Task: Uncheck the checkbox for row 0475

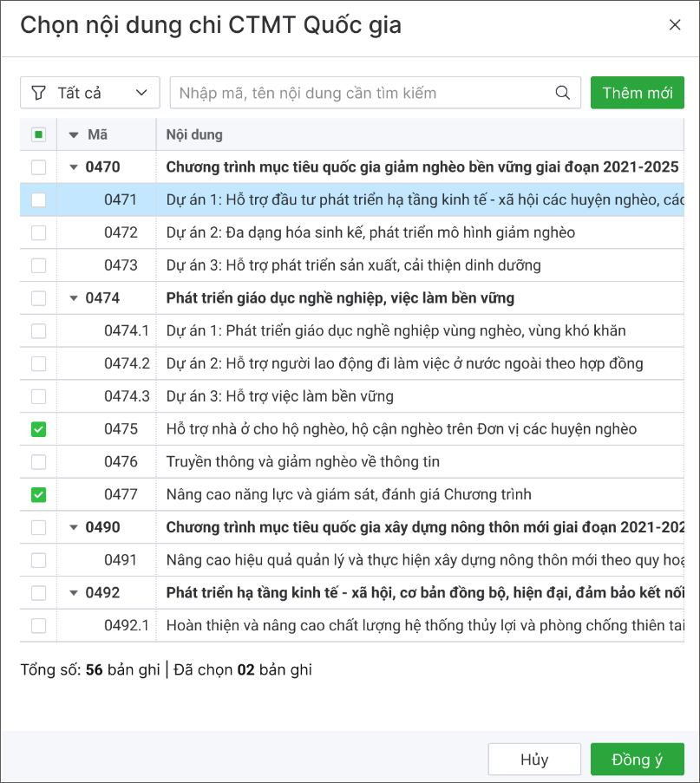Action: [38, 429]
